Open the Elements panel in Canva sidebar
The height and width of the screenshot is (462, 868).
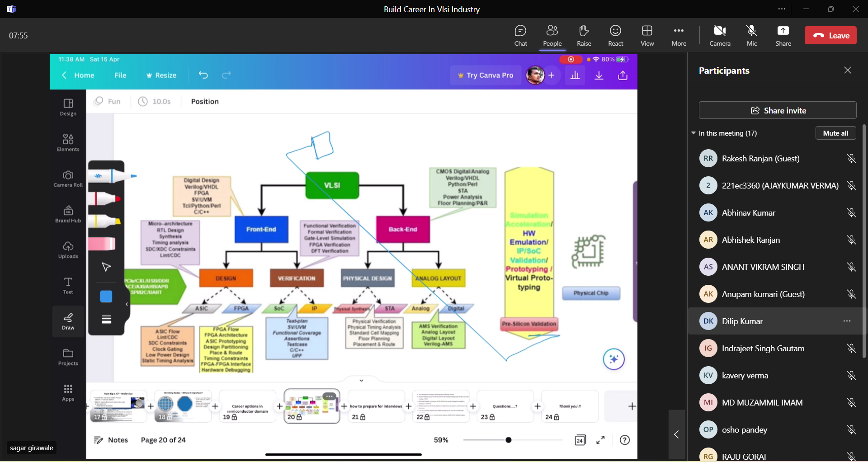tap(68, 142)
